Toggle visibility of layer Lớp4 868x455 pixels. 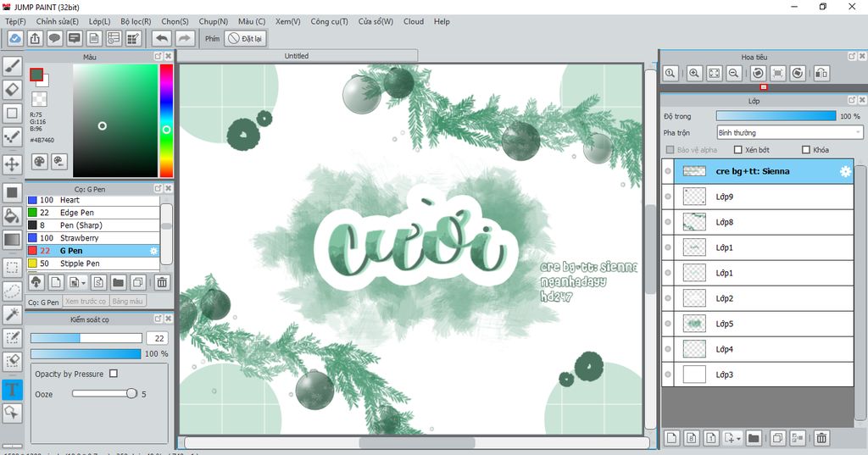click(x=668, y=349)
